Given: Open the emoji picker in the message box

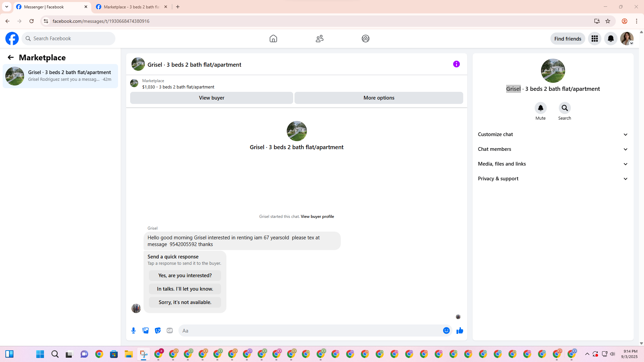Looking at the screenshot, I should [x=446, y=330].
